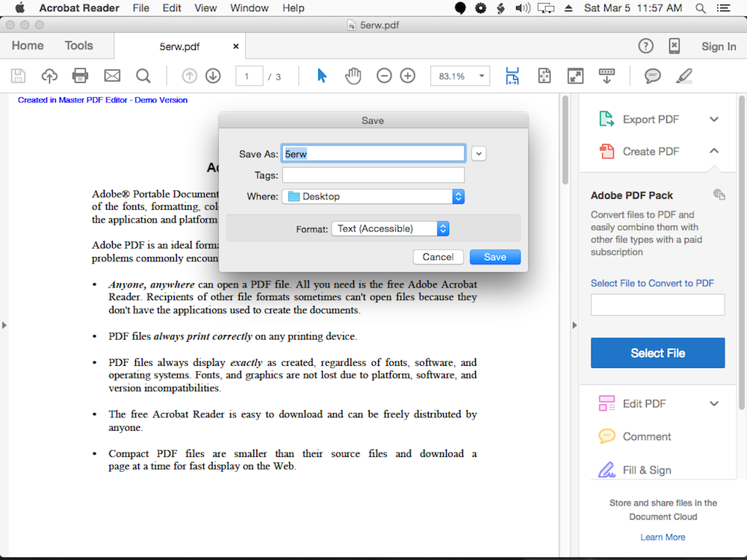Open the Window menu

(x=249, y=8)
